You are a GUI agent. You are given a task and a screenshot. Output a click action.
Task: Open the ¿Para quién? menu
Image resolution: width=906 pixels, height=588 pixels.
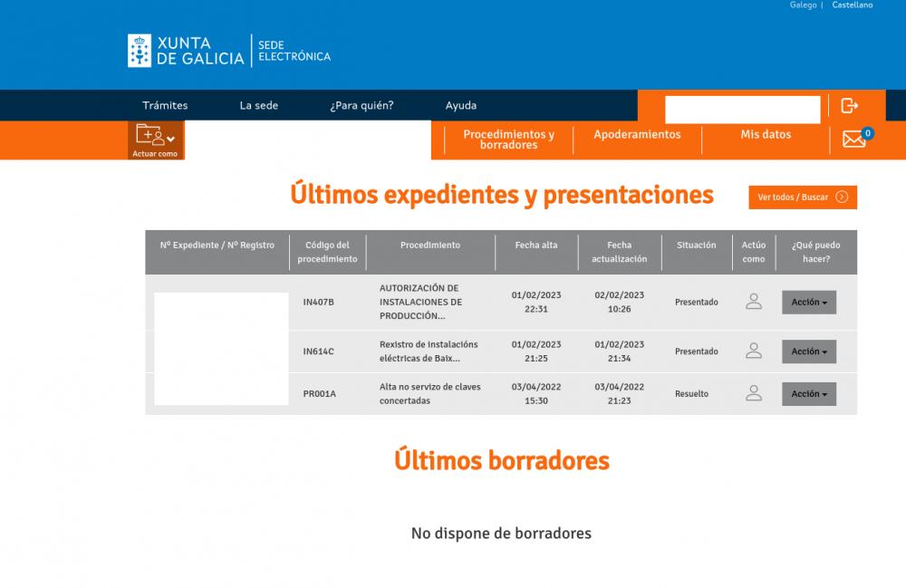click(361, 105)
